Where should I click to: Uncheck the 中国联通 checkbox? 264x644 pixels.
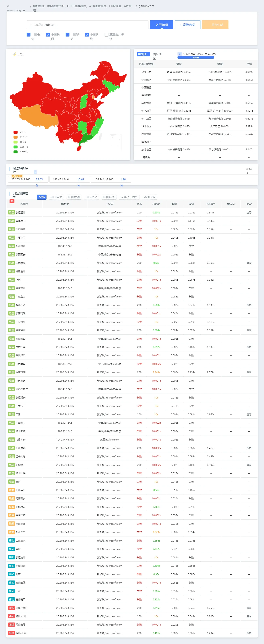tap(48, 34)
